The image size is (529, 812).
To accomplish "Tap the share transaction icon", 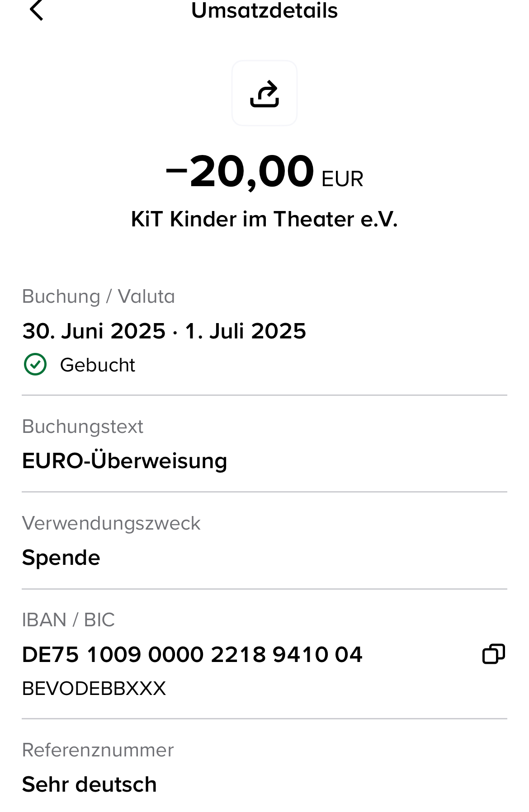I will pos(264,94).
